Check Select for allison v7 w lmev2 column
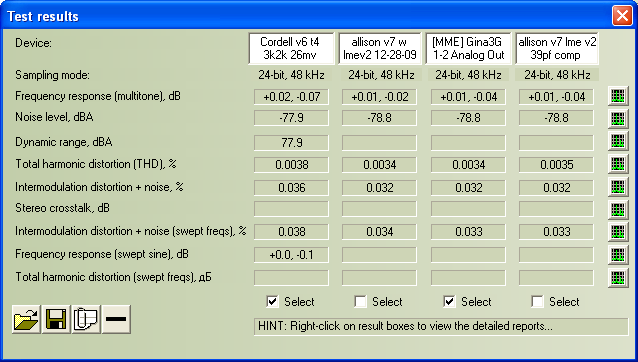 tap(360, 301)
